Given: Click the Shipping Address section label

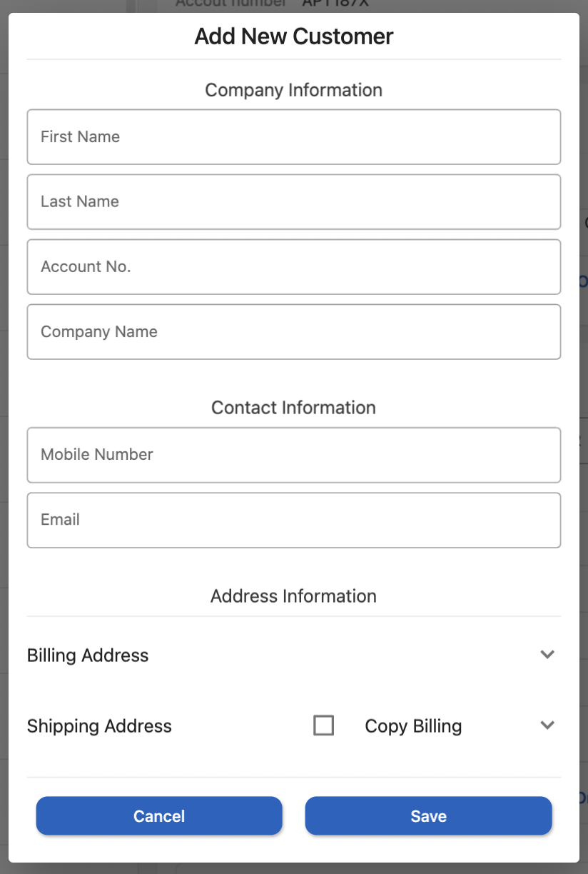Looking at the screenshot, I should point(99,726).
